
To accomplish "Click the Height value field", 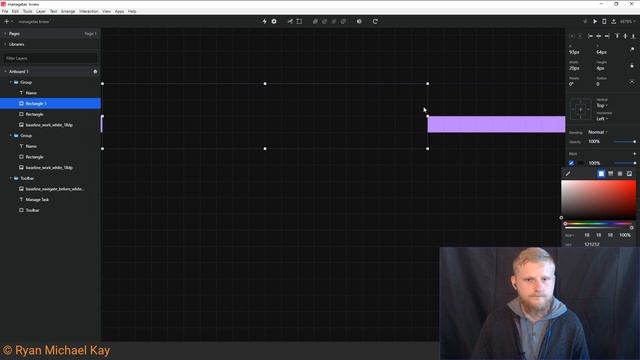I will coord(600,68).
